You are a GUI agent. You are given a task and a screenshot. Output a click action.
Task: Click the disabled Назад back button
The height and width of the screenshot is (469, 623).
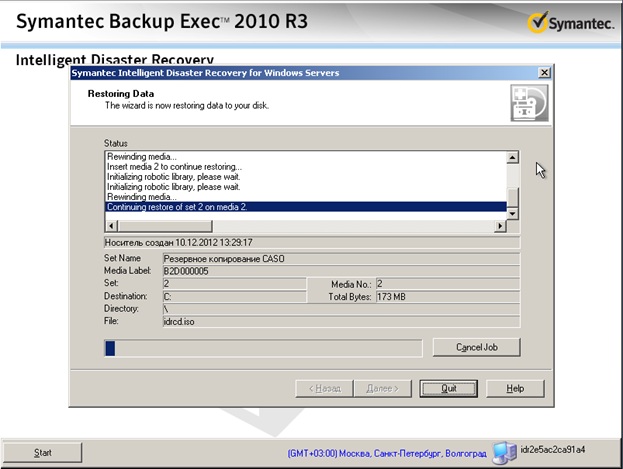[324, 388]
